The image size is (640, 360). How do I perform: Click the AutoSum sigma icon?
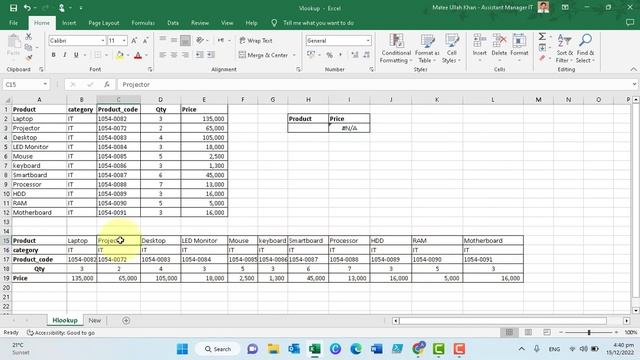pyautogui.click(x=542, y=37)
